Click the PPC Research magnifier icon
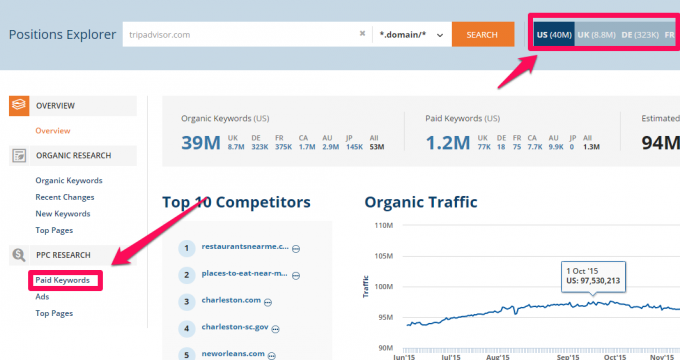This screenshot has width=680, height=360. coord(19,255)
